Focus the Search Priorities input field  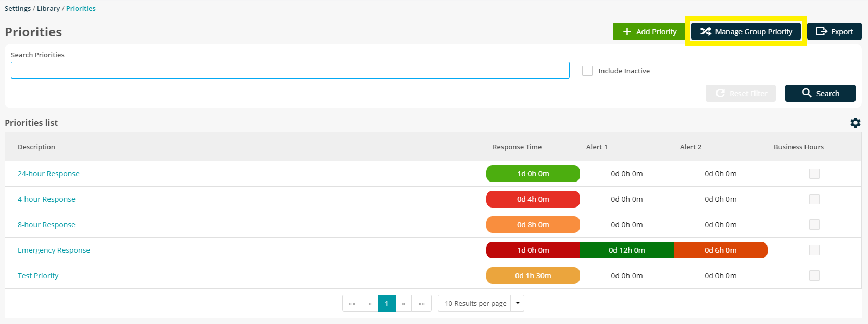[290, 70]
